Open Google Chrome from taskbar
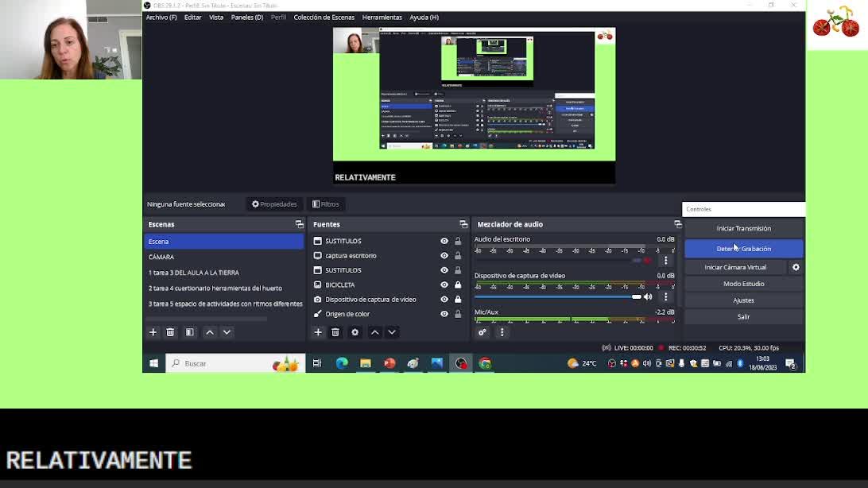This screenshot has height=488, width=868. [485, 363]
